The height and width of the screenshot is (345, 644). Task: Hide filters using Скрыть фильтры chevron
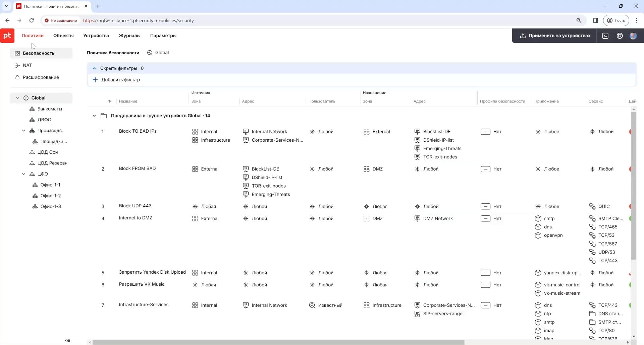pos(94,68)
